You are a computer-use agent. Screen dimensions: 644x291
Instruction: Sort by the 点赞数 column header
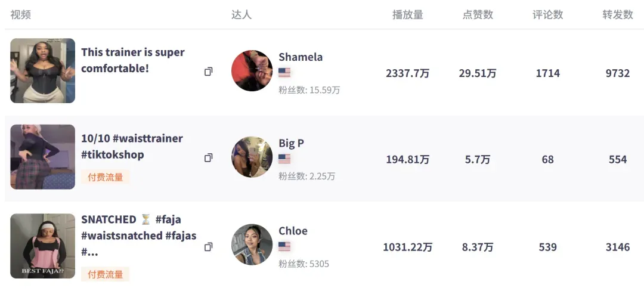coord(478,15)
